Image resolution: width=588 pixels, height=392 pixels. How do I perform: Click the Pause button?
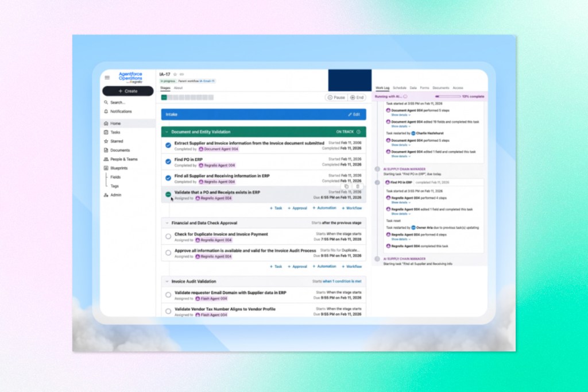(x=336, y=97)
